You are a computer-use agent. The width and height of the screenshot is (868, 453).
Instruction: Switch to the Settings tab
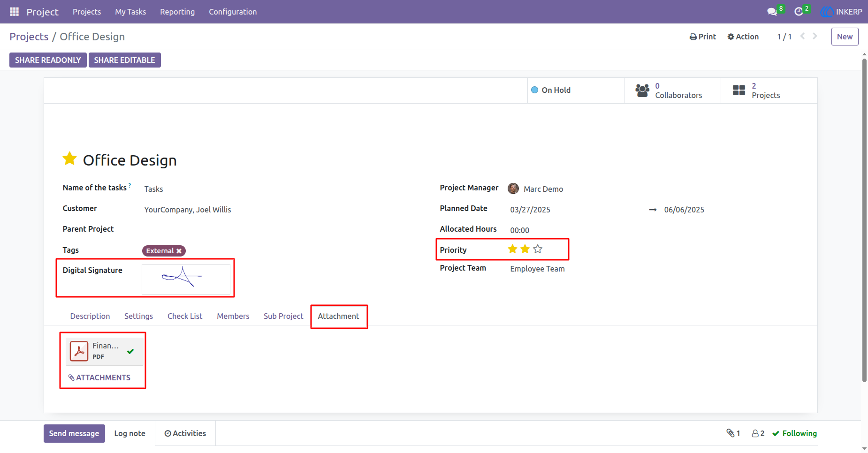pyautogui.click(x=138, y=316)
